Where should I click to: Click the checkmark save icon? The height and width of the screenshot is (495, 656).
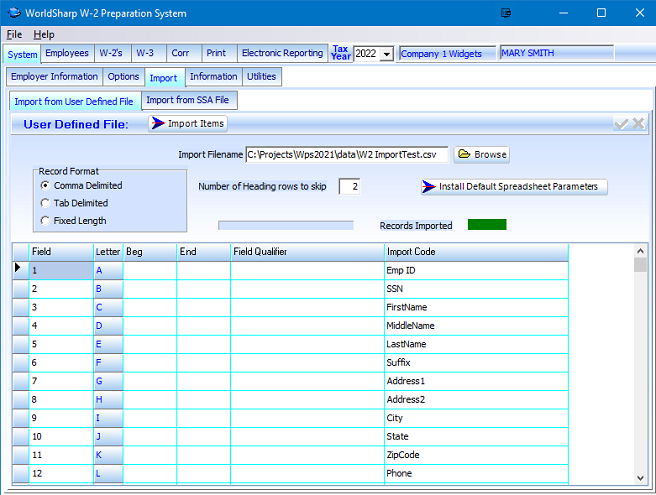pos(621,123)
